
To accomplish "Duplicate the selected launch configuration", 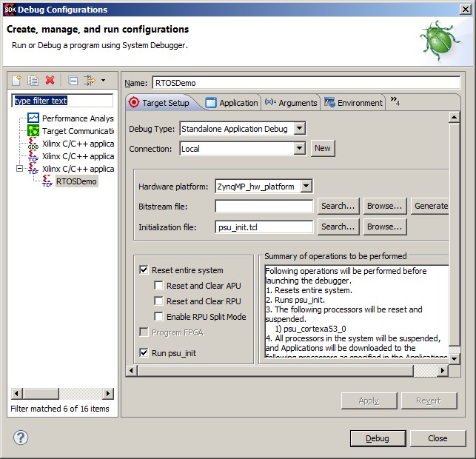I will click(33, 80).
